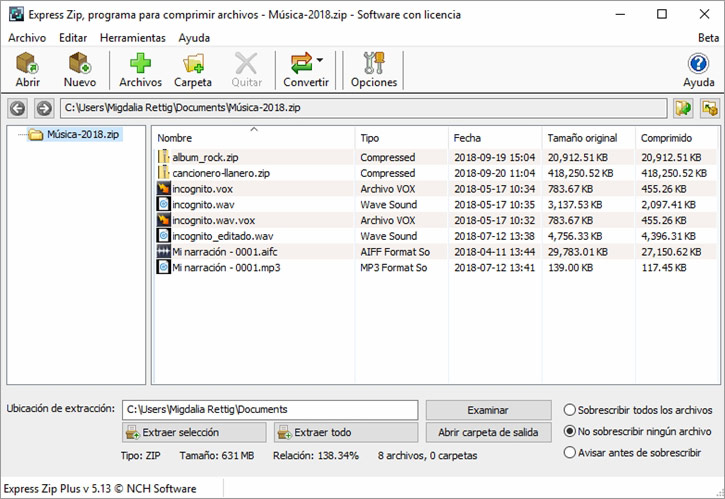Sort by the Comprimido column header
Viewport: 725px width, 499px height.
(x=676, y=138)
